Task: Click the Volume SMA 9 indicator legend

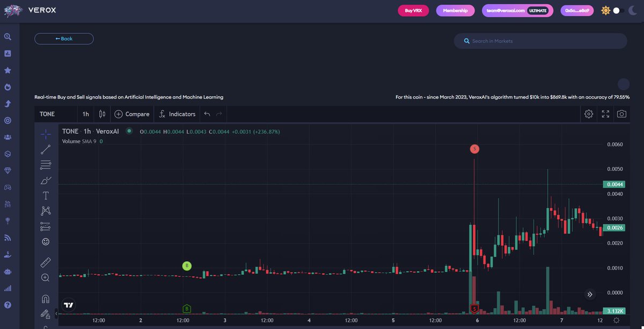Action: pyautogui.click(x=82, y=141)
